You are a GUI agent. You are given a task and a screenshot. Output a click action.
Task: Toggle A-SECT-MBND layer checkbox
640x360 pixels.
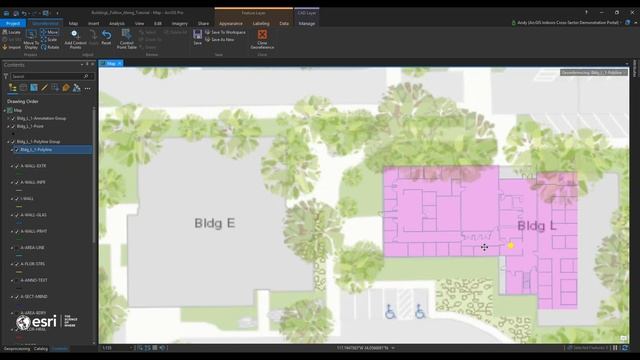17,297
